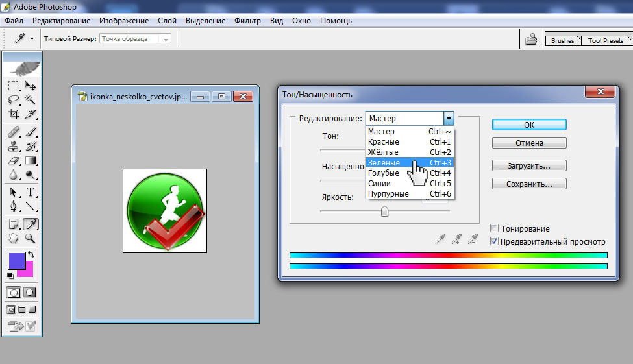Choose Жёлтые from the dropdown list
This screenshot has width=633, height=364.
410,152
